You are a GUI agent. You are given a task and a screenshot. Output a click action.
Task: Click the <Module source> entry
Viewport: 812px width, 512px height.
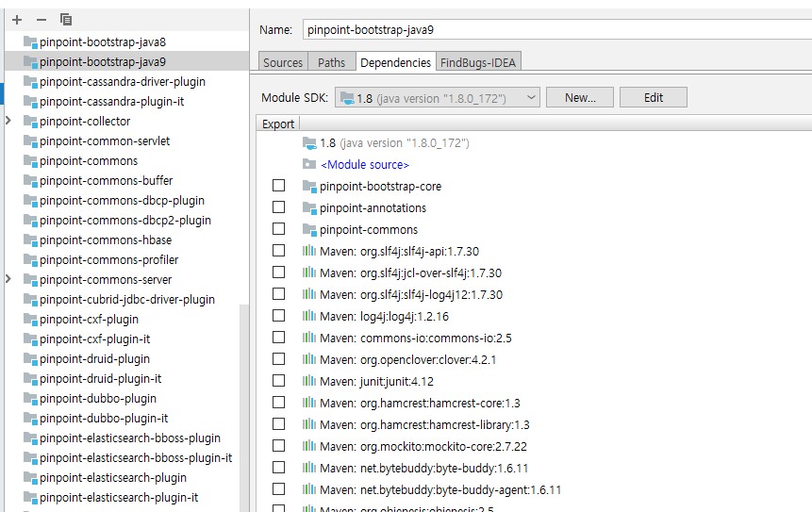tap(365, 165)
